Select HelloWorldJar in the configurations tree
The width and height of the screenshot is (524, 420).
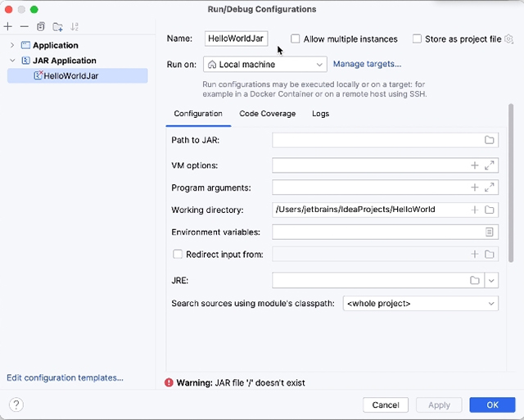[78, 75]
